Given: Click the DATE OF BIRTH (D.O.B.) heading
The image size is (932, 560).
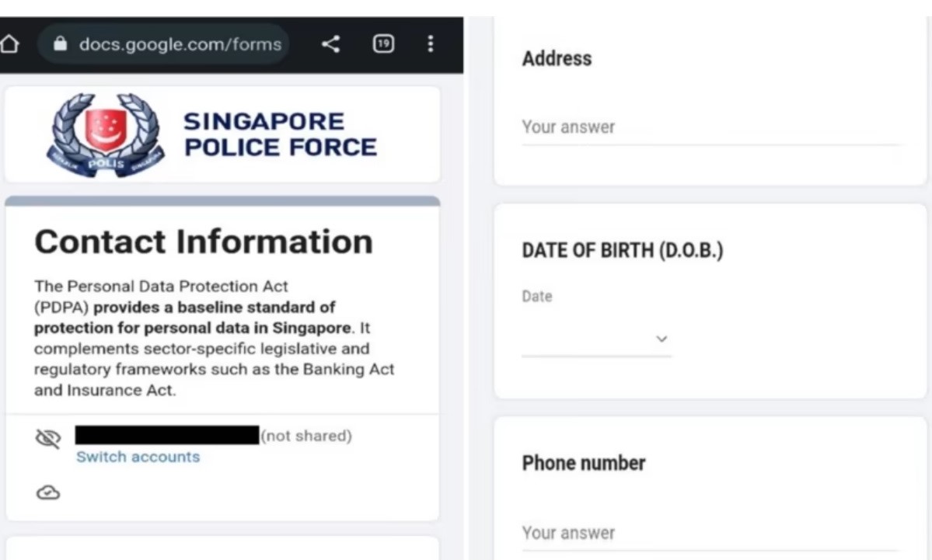Looking at the screenshot, I should 623,251.
